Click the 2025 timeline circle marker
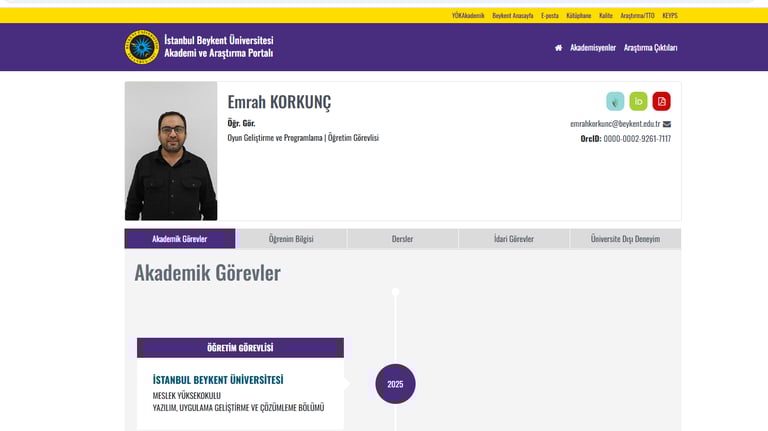This screenshot has height=431, width=768. click(395, 384)
